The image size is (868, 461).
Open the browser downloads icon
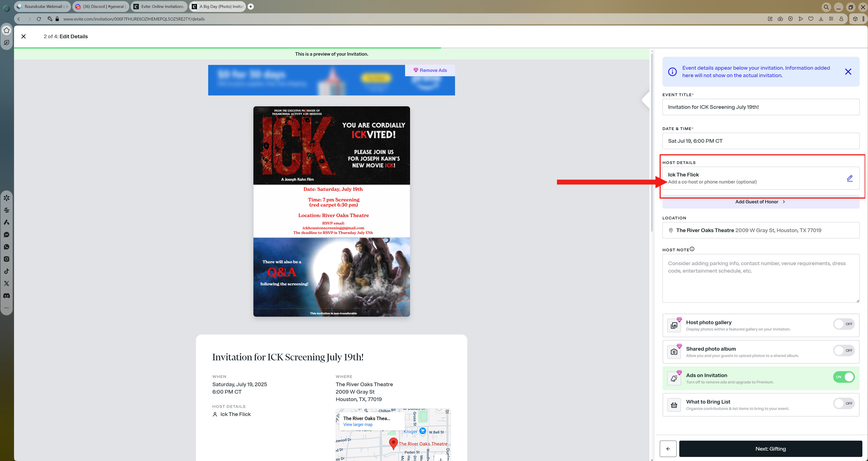click(x=821, y=19)
